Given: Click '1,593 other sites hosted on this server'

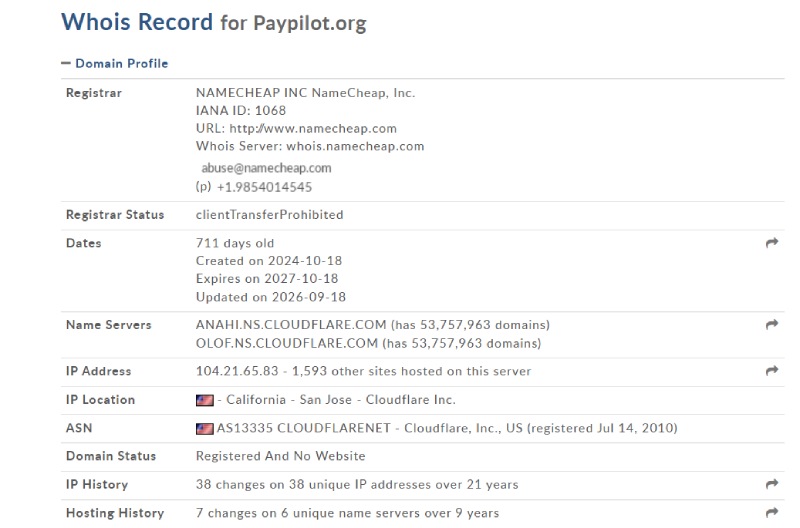Looking at the screenshot, I should point(411,371).
